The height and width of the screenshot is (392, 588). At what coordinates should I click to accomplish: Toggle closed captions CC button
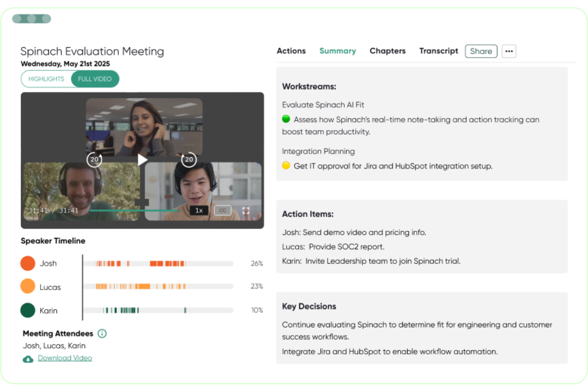222,210
